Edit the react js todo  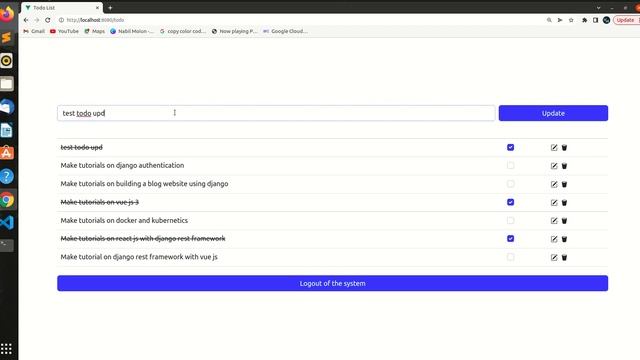click(x=554, y=239)
